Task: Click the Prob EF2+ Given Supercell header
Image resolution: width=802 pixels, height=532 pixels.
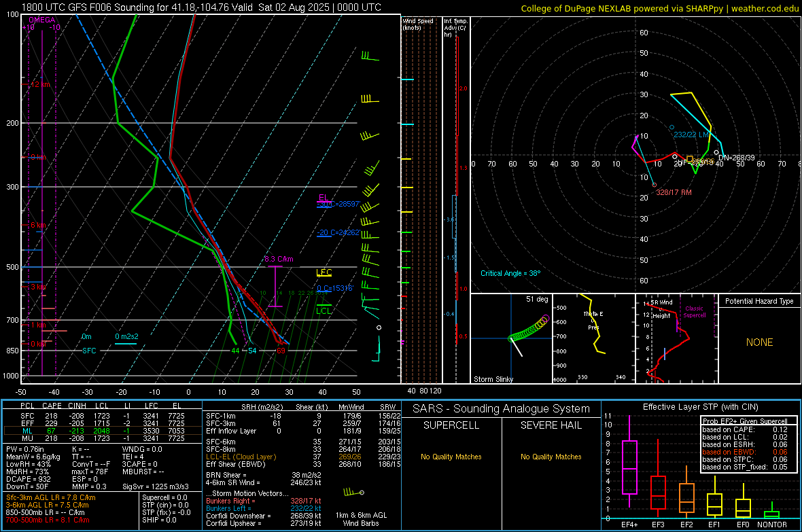Action: 745,421
